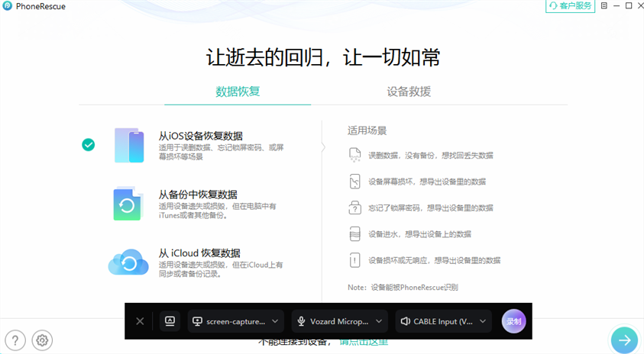Click text 忘记了锁屏密码，想导出设备里的数据

[x=430, y=208]
